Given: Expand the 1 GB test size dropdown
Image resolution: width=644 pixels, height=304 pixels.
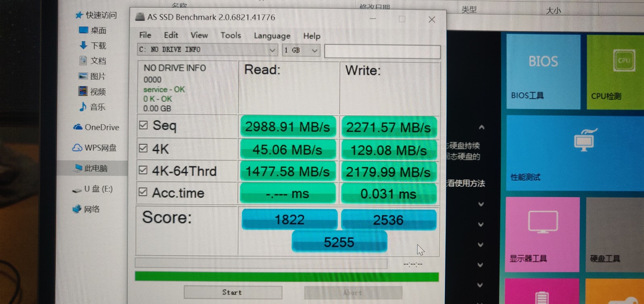Looking at the screenshot, I should pos(314,50).
